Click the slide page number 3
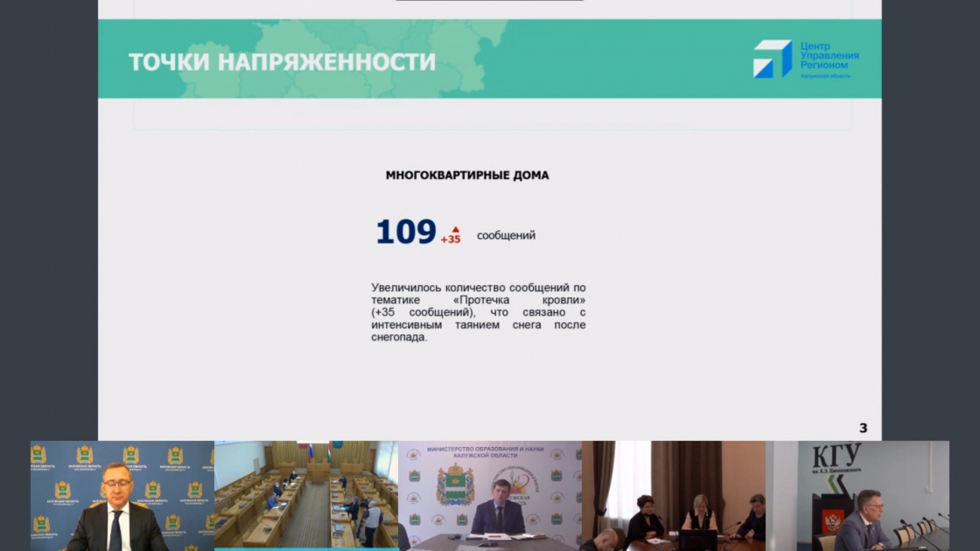Viewport: 980px width, 551px height. coord(863,428)
